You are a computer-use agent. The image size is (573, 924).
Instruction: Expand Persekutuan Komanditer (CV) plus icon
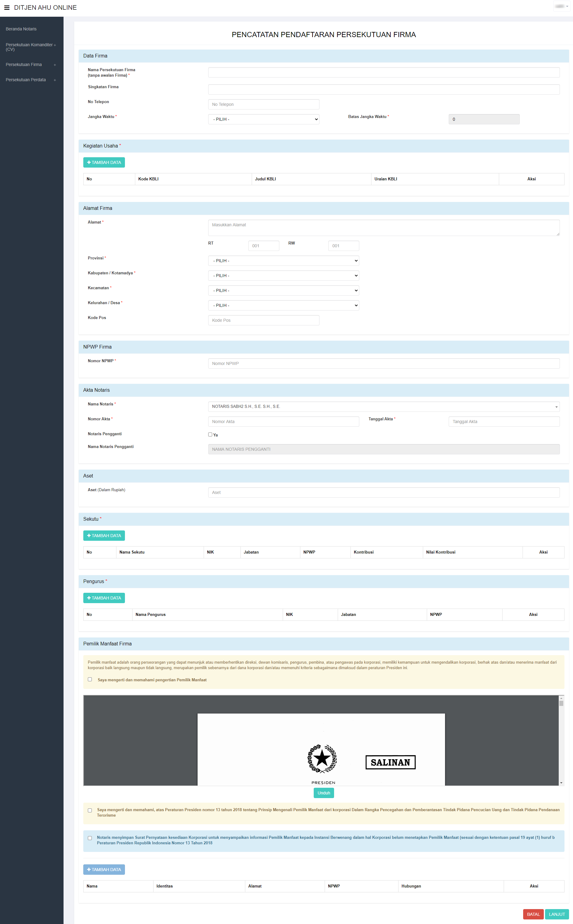[x=55, y=45]
